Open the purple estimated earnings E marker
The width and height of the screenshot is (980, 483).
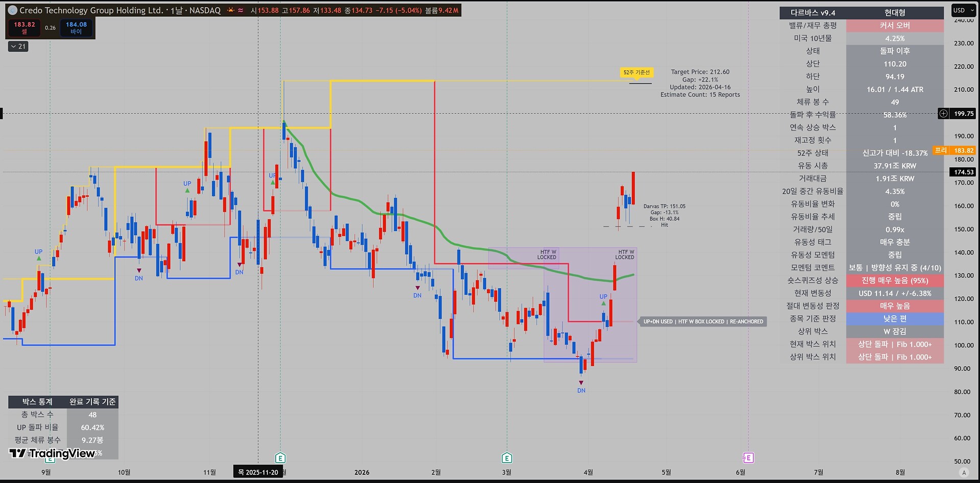coord(748,458)
